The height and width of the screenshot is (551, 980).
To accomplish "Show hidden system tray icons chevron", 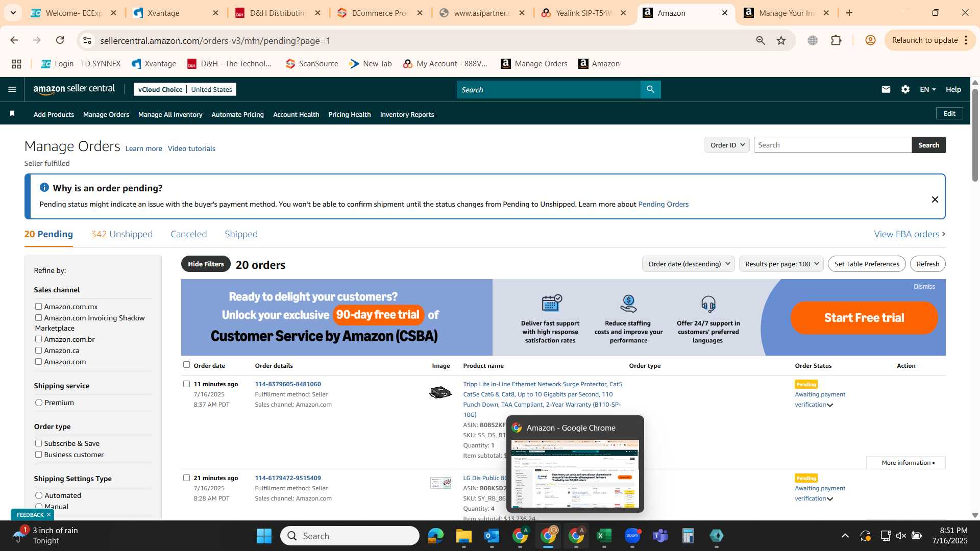I will pyautogui.click(x=845, y=536).
